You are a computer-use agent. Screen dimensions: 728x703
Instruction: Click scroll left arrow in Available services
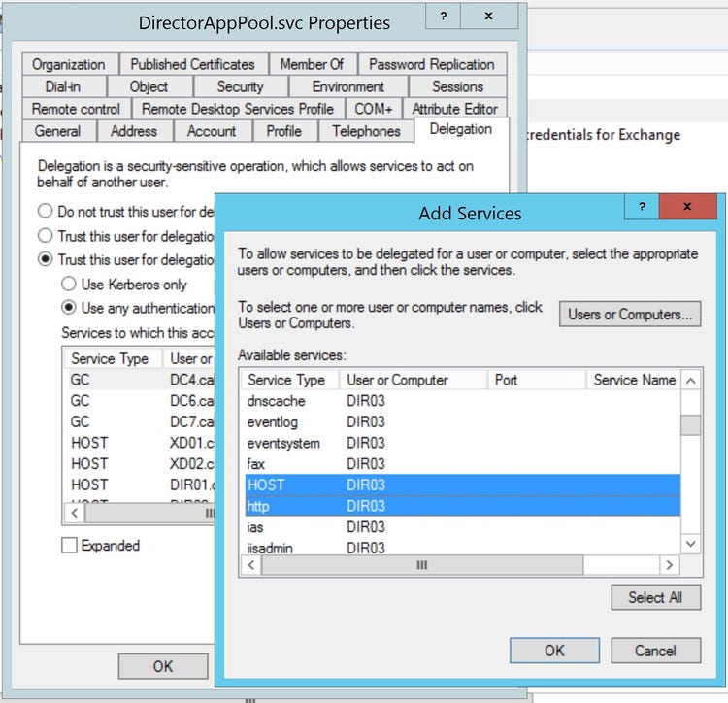tap(251, 565)
